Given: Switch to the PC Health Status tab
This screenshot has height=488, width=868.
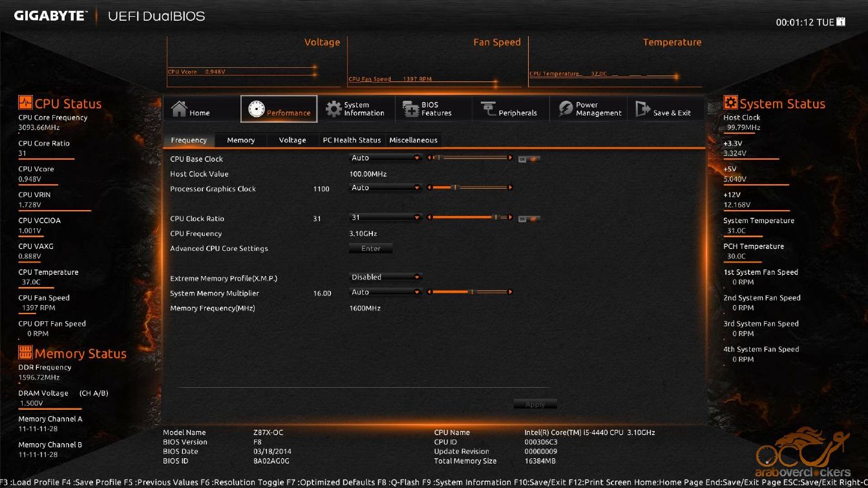Looking at the screenshot, I should click(x=352, y=140).
